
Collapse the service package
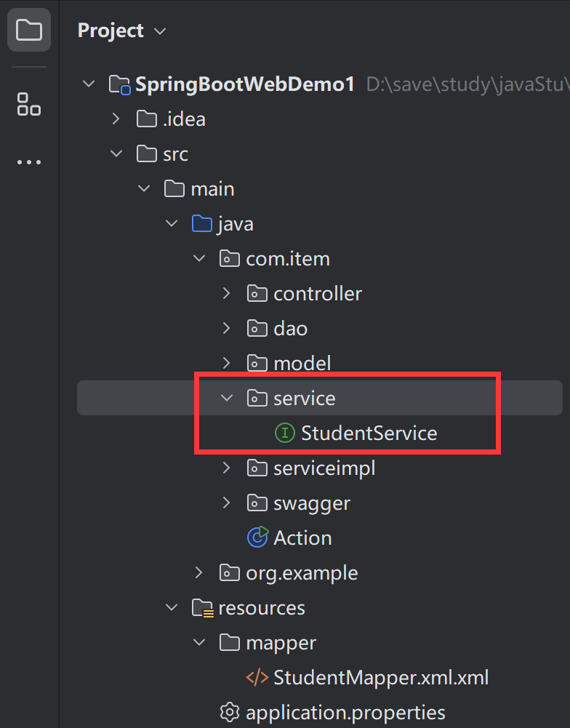pyautogui.click(x=227, y=399)
